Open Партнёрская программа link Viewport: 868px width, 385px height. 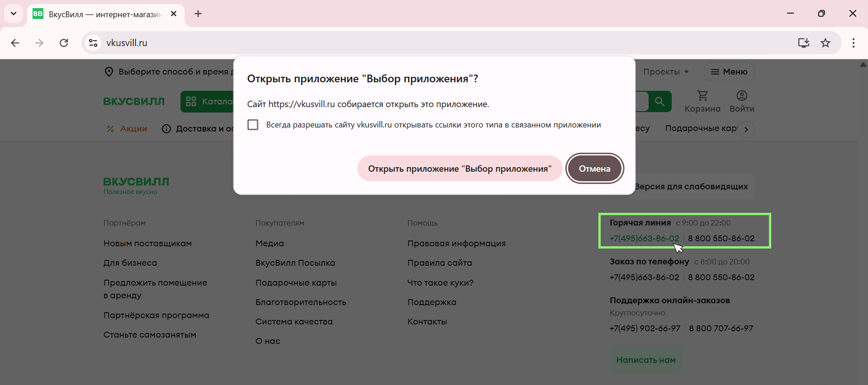point(156,315)
